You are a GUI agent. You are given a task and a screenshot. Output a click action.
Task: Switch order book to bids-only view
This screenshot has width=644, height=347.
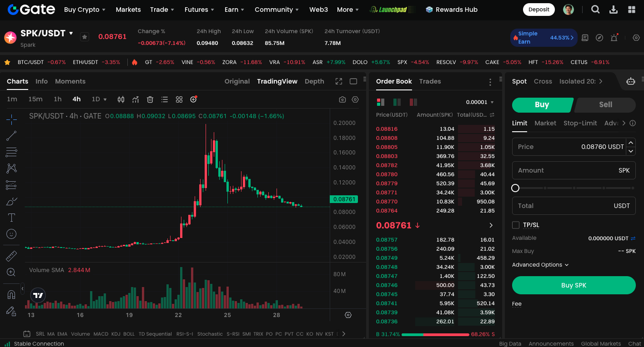[397, 102]
